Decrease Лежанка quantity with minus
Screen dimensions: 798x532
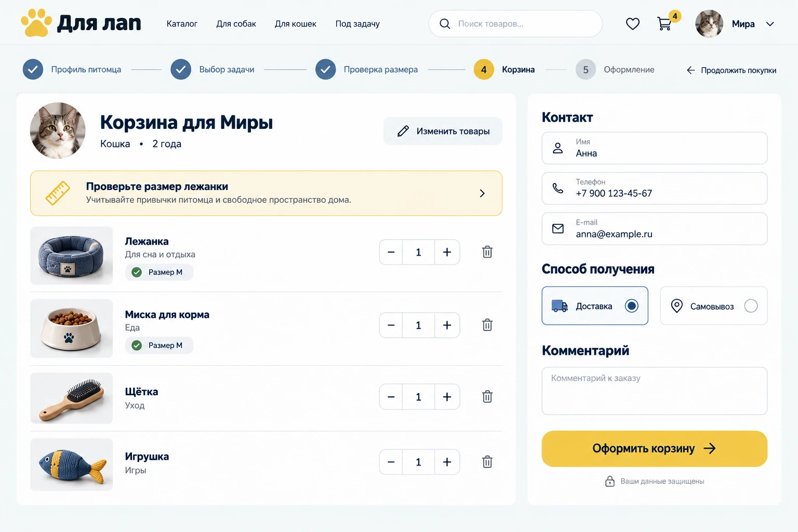pos(391,252)
